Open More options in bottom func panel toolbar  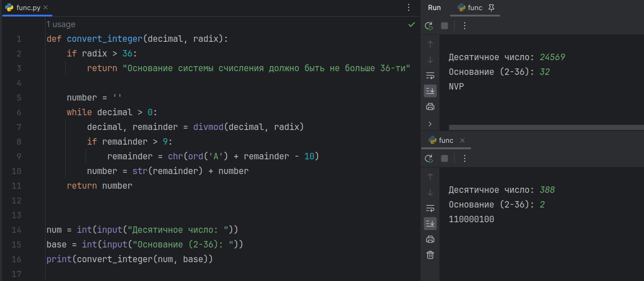[464, 158]
